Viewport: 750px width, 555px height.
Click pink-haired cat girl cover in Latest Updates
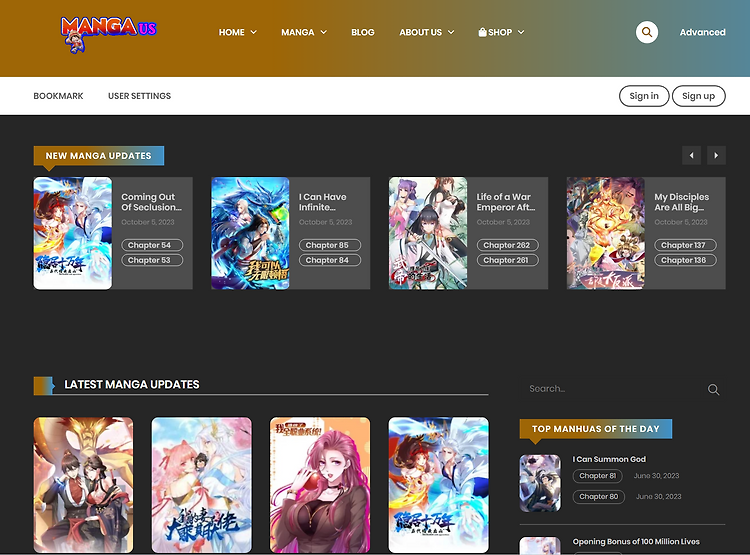pyautogui.click(x=201, y=485)
